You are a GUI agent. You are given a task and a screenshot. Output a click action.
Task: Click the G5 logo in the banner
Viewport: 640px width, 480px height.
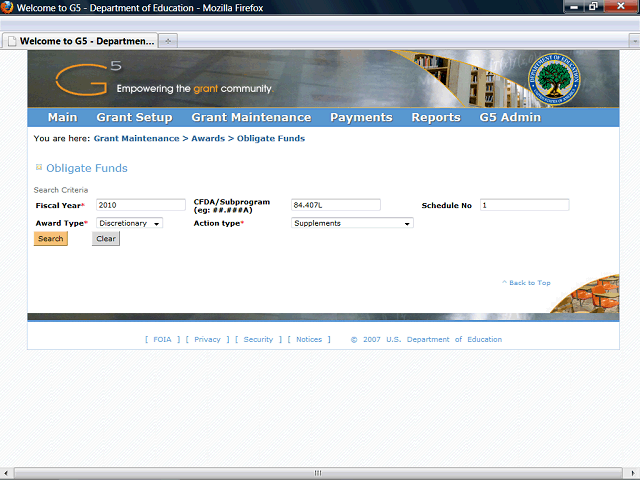pyautogui.click(x=89, y=78)
